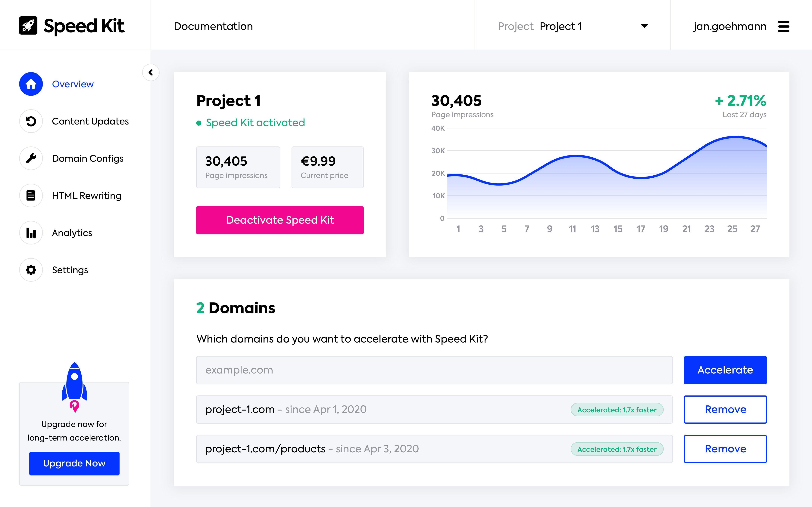Click the Speed Kit rocket logo icon

click(28, 26)
